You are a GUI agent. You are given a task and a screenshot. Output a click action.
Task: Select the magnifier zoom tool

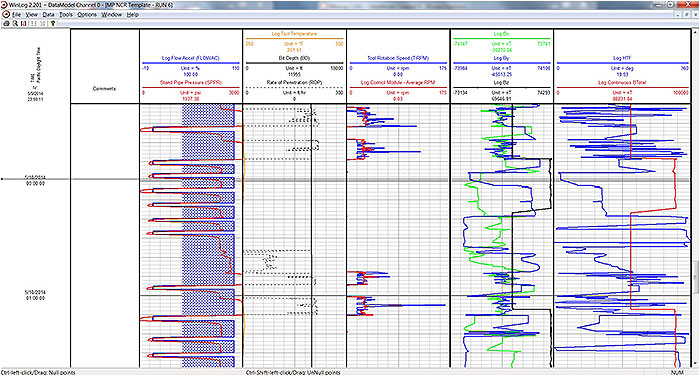pos(15,23)
